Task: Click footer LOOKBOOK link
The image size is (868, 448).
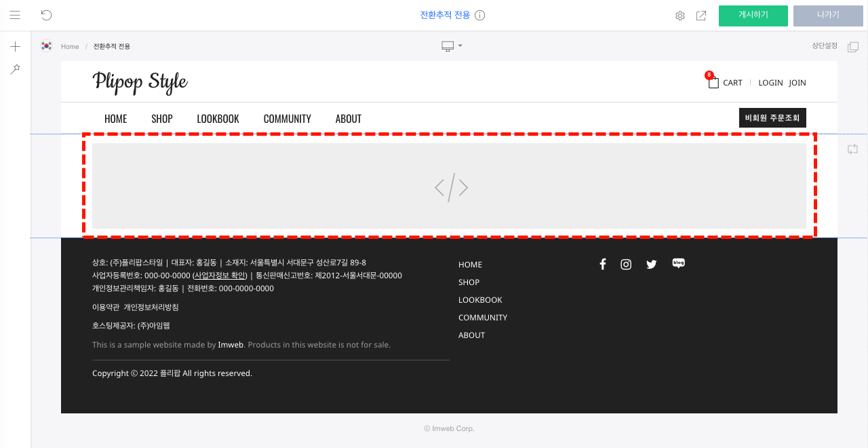Action: 480,300
